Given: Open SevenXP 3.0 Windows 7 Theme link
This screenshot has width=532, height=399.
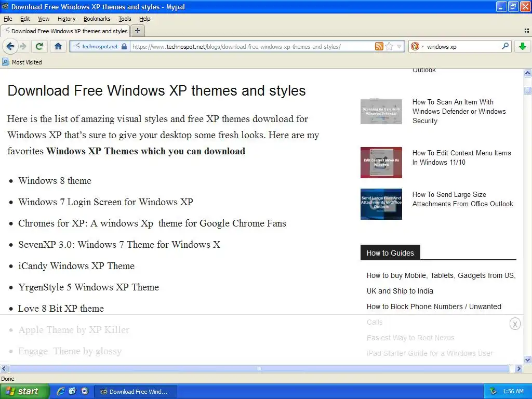Looking at the screenshot, I should pos(119,245).
